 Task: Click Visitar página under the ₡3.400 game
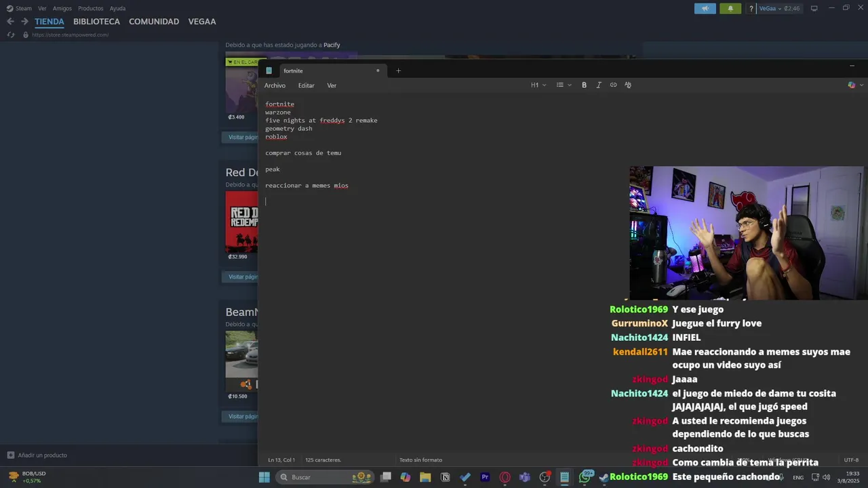tap(240, 137)
